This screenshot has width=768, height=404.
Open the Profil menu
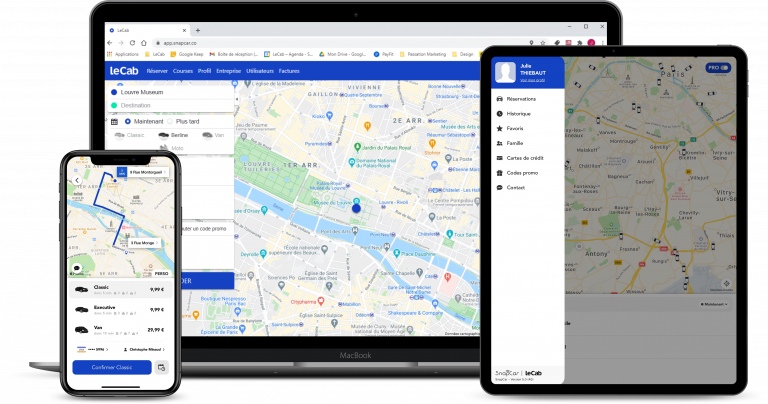click(x=204, y=71)
